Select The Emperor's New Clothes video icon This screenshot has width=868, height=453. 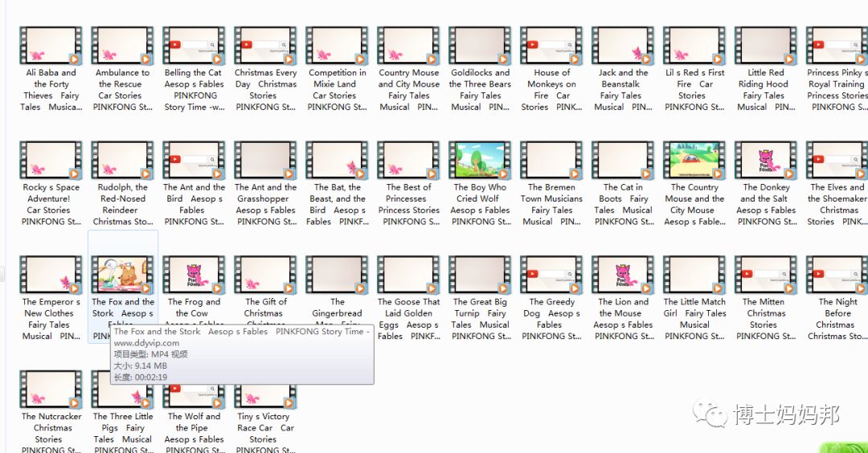click(51, 275)
